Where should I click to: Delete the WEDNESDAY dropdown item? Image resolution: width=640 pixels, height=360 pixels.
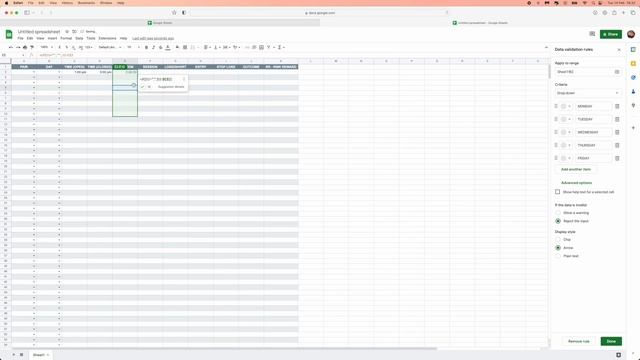[617, 132]
